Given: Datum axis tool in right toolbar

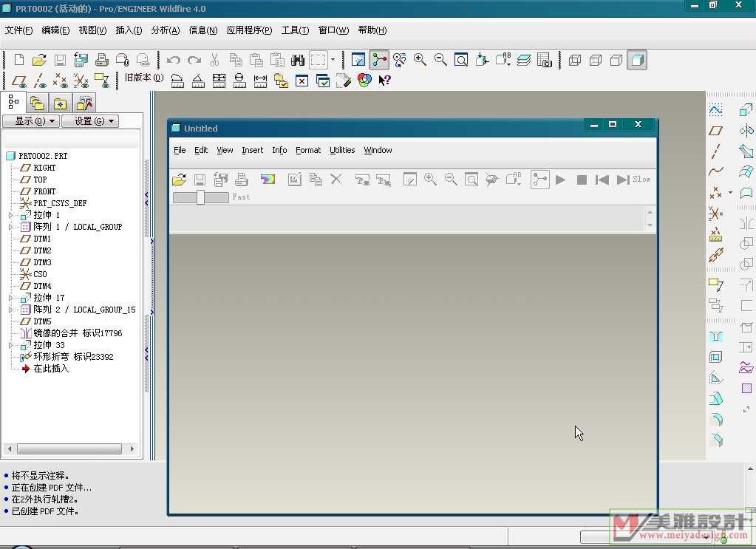Looking at the screenshot, I should pyautogui.click(x=716, y=151).
